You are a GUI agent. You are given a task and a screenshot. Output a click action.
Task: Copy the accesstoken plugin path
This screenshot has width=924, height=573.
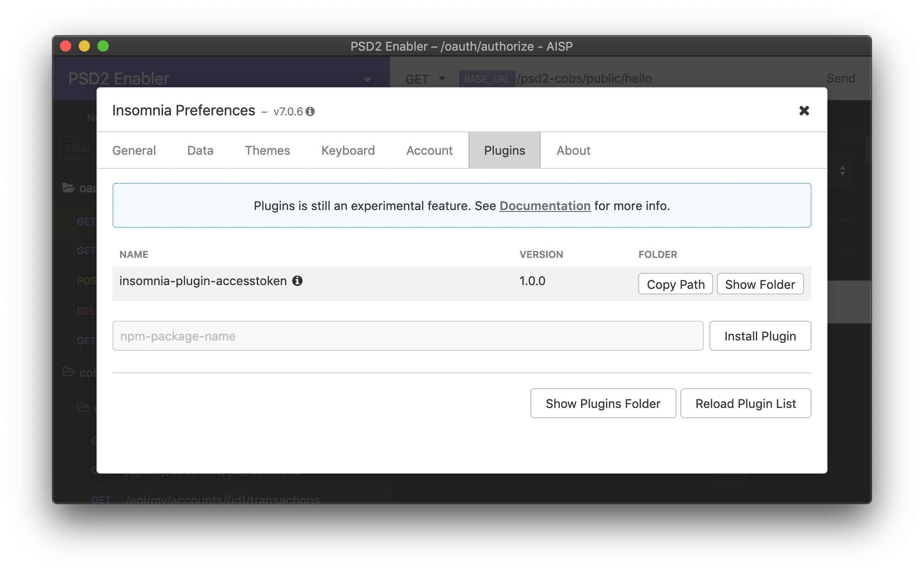(x=676, y=284)
